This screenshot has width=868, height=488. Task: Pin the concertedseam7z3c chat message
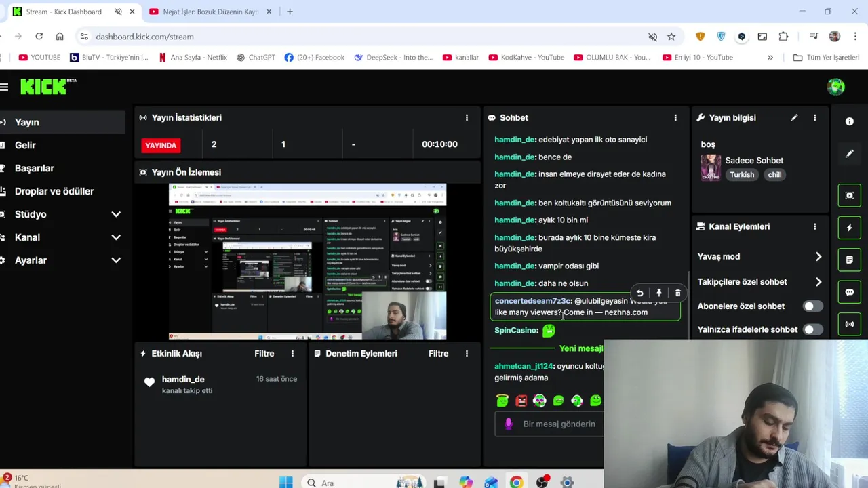pyautogui.click(x=658, y=293)
